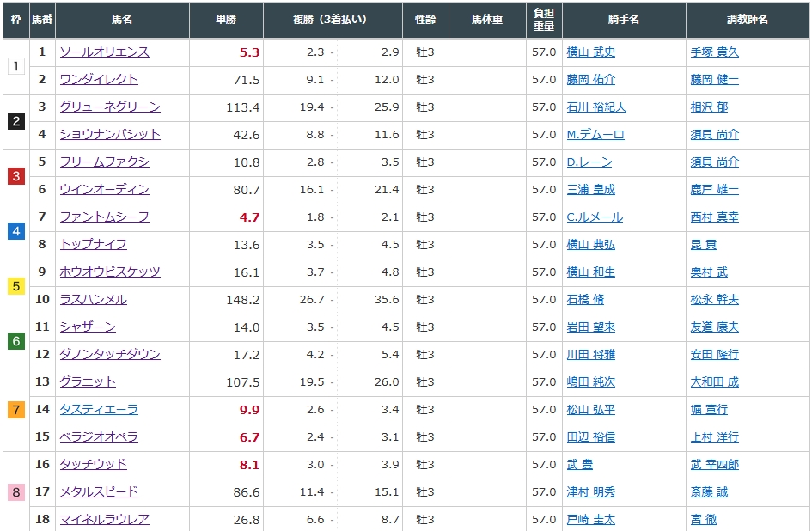The width and height of the screenshot is (812, 531).
Task: Select the blue frame number 4 box
Action: [x=15, y=231]
